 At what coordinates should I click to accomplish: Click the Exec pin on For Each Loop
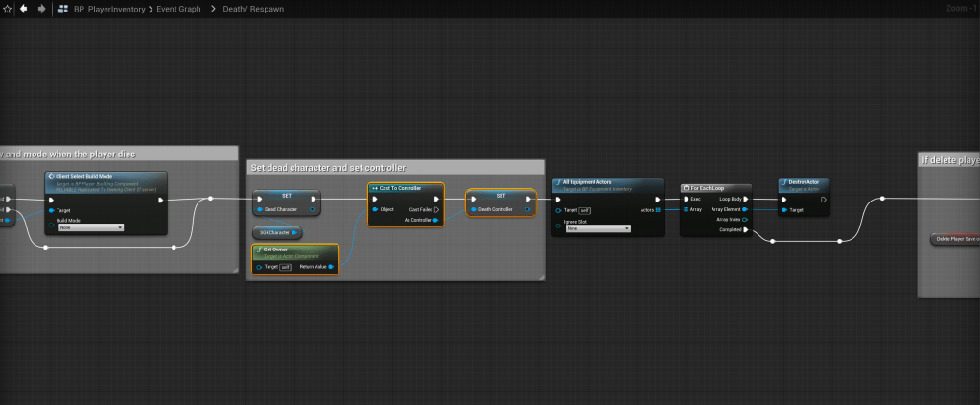687,199
